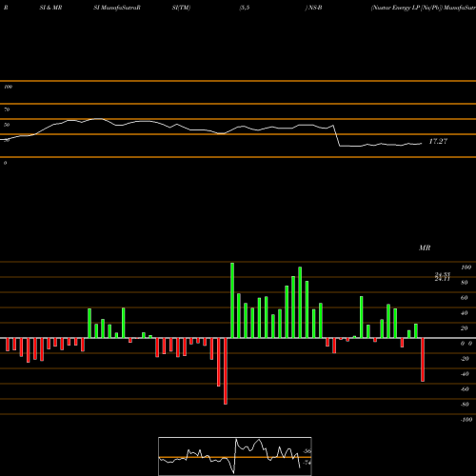This screenshot has height=476, width=476.
Task: Click the -74 value in the mini chart
Action: coord(307,463)
